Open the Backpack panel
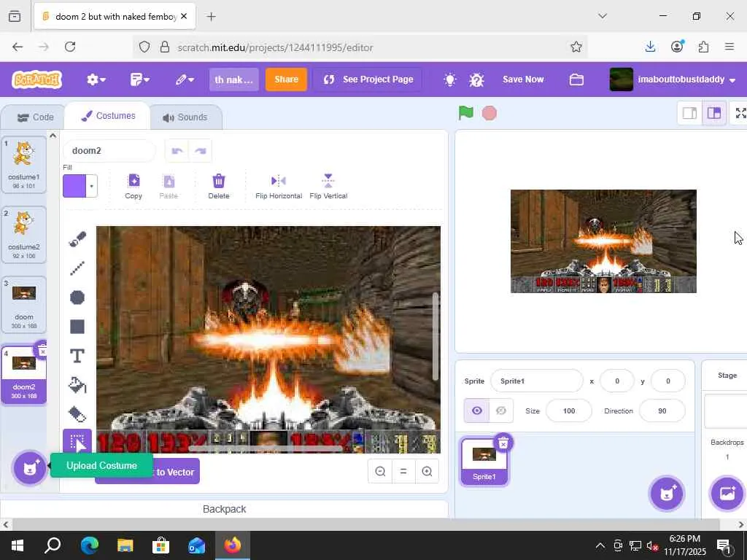 click(225, 509)
